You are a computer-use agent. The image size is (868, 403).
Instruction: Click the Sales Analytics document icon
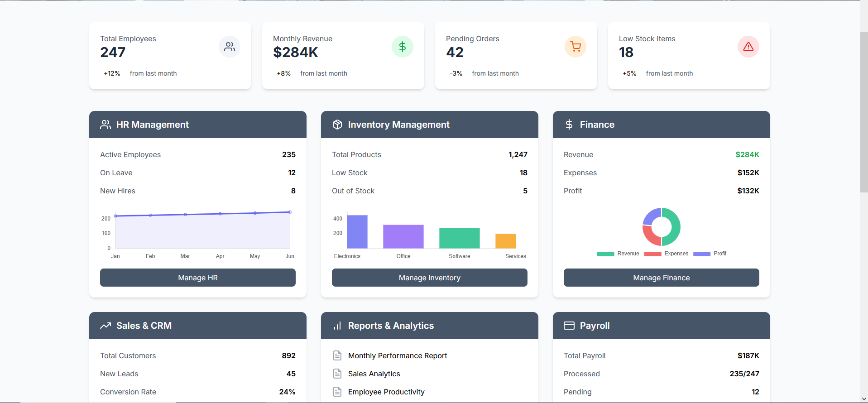point(337,374)
